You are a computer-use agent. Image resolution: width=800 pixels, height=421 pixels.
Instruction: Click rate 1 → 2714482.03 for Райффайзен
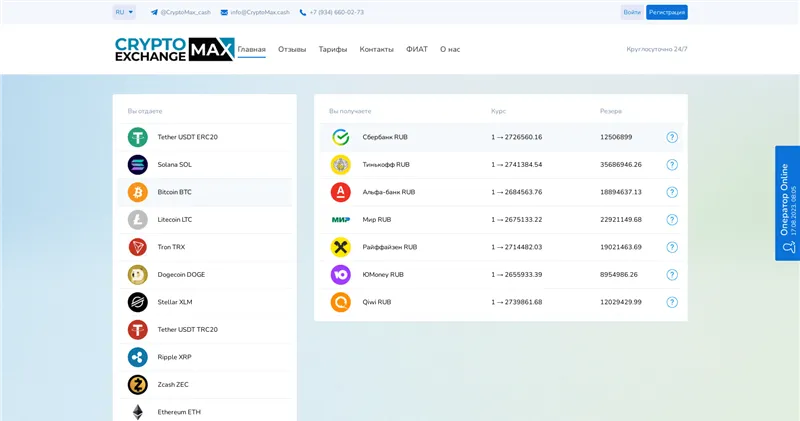(516, 247)
